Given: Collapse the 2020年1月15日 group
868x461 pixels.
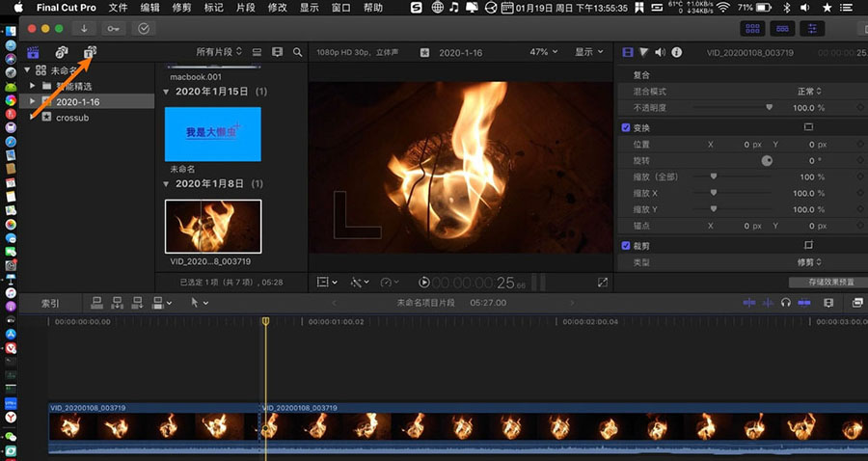Looking at the screenshot, I should click(x=166, y=92).
